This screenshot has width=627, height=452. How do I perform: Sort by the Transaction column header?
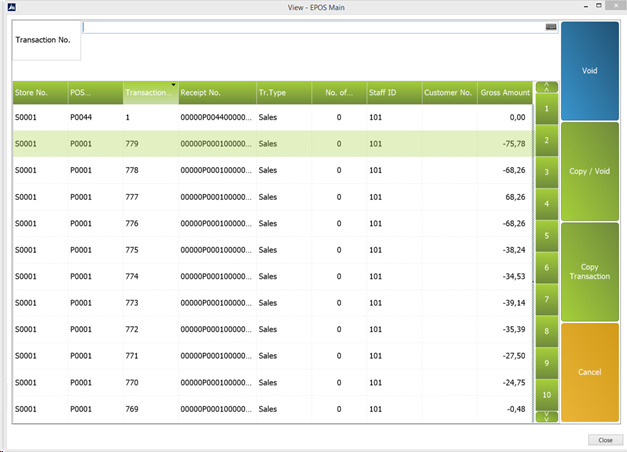(x=150, y=93)
